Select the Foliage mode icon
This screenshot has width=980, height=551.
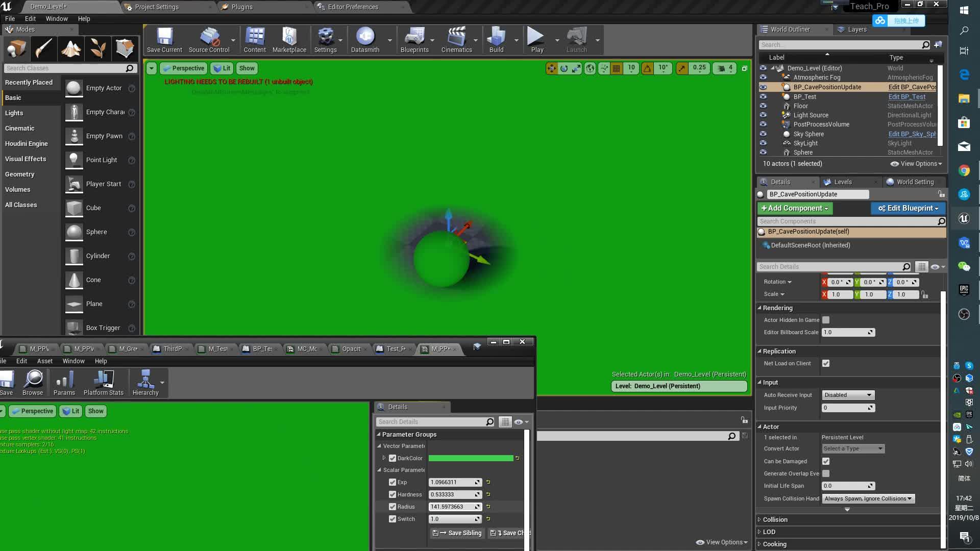[x=98, y=49]
